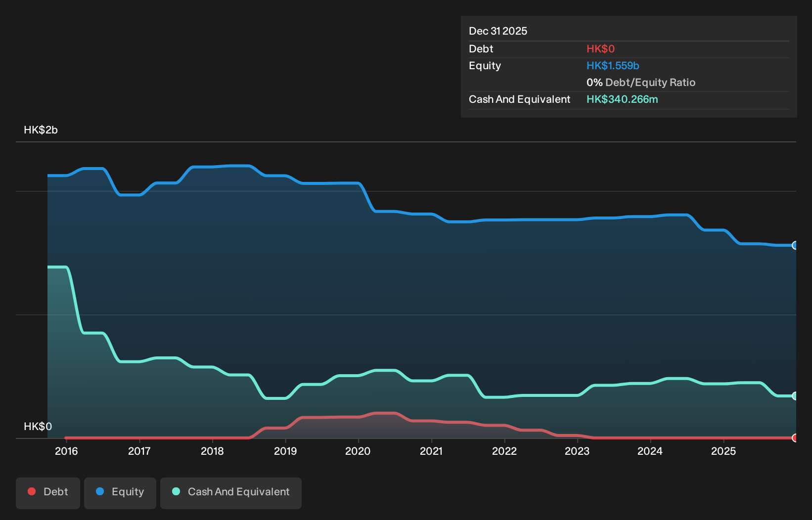Select the HK$340.266m cash value
The width and height of the screenshot is (812, 520).
coord(622,99)
